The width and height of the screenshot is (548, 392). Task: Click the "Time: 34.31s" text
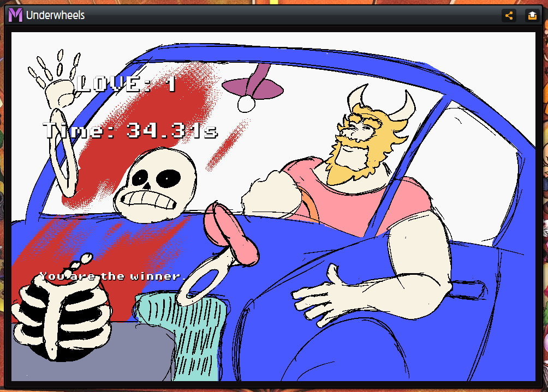[130, 130]
